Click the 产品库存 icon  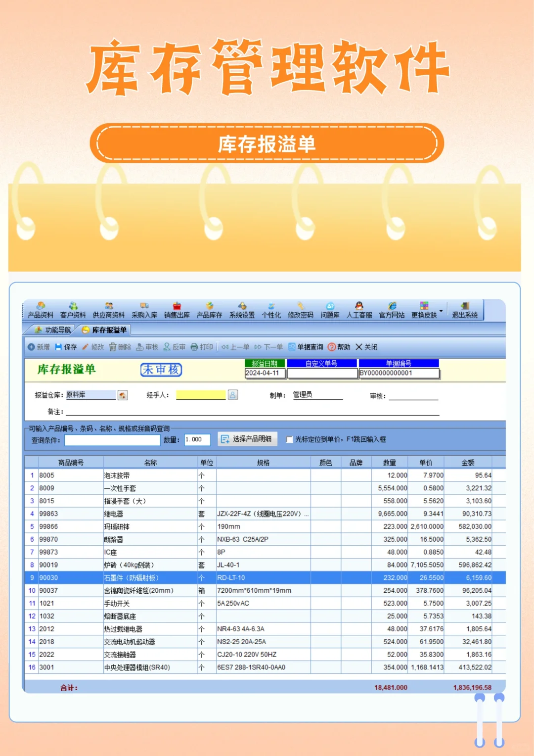point(210,309)
